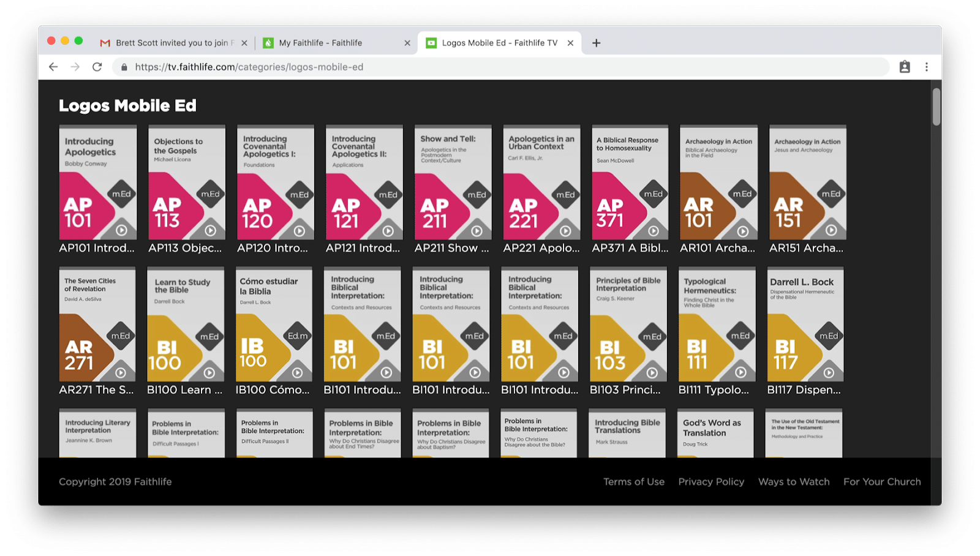Open IB100 Cómo... course title

point(273,390)
